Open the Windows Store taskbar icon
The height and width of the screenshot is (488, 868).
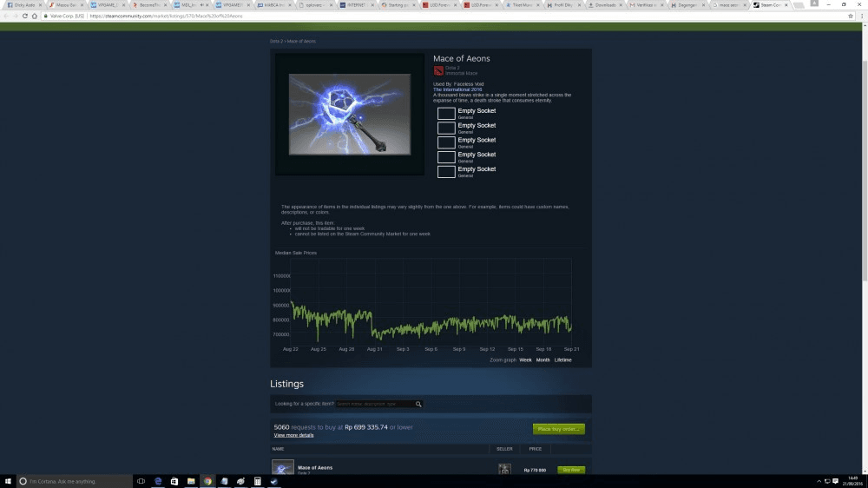[x=174, y=481]
